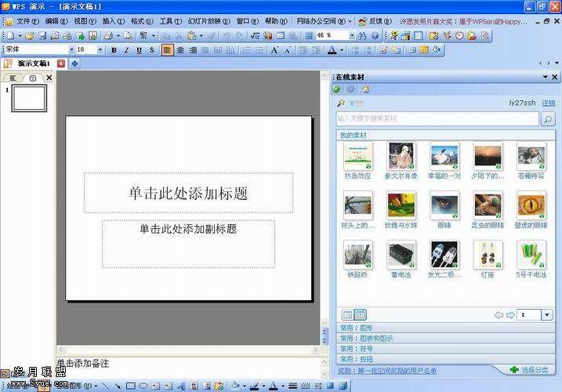The width and height of the screenshot is (562, 392).
Task: Click font color A swatch in formatting toolbar
Action: pyautogui.click(x=332, y=50)
